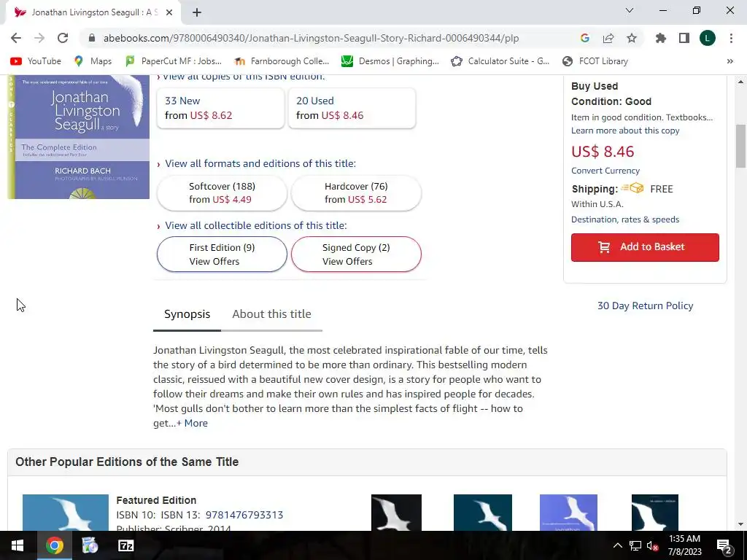Open YouTube bookmark
Image resolution: width=747 pixels, height=560 pixels.
(x=36, y=61)
